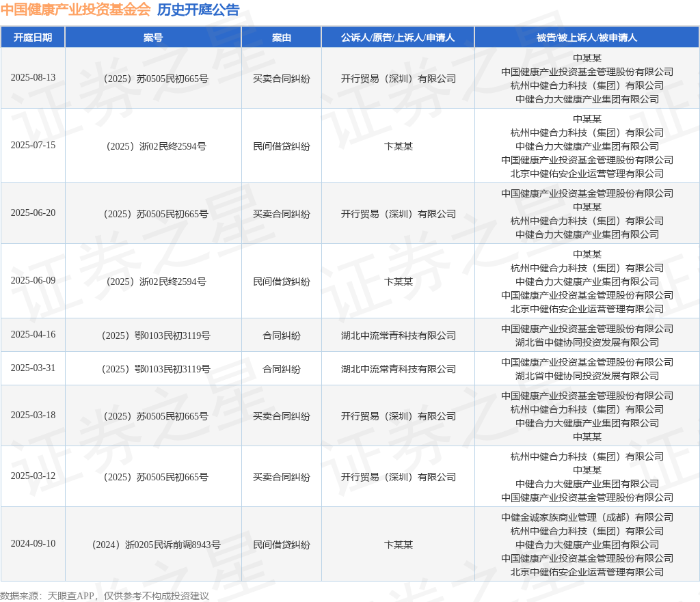This screenshot has height=602, width=700.
Task: Click 民间借贷纠纷 in the 2025-07-15 row
Action: point(281,146)
